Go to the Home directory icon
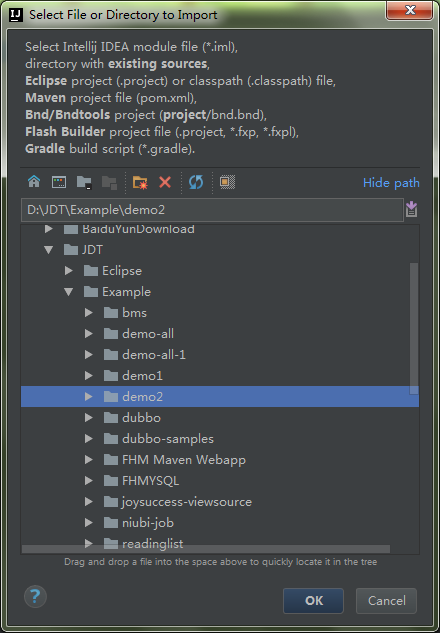The width and height of the screenshot is (440, 633). pos(34,182)
